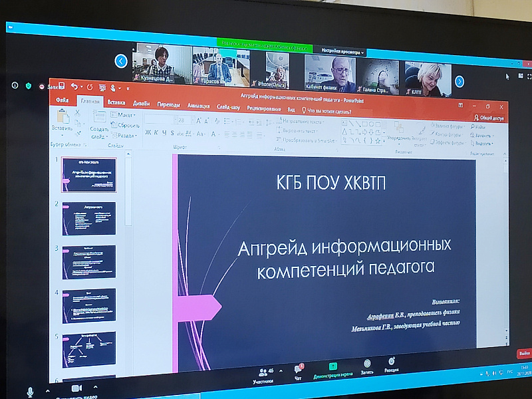Click the Save icon in PowerPoint toolbar
The image size is (532, 399).
[61, 85]
